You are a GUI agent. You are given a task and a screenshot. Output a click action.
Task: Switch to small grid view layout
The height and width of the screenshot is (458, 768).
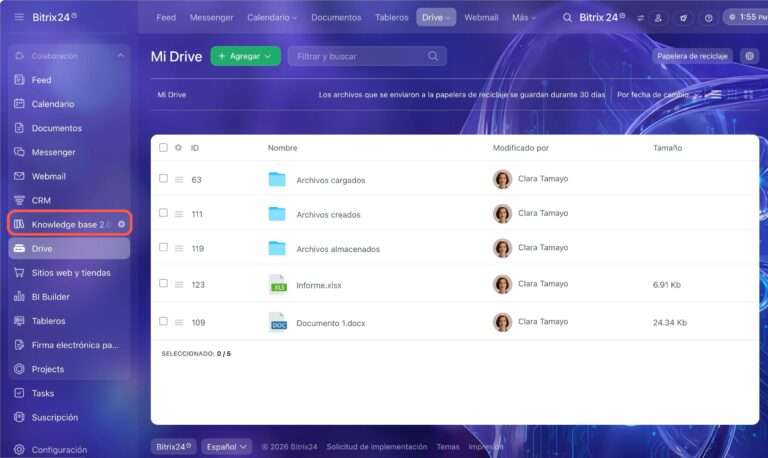click(x=732, y=95)
